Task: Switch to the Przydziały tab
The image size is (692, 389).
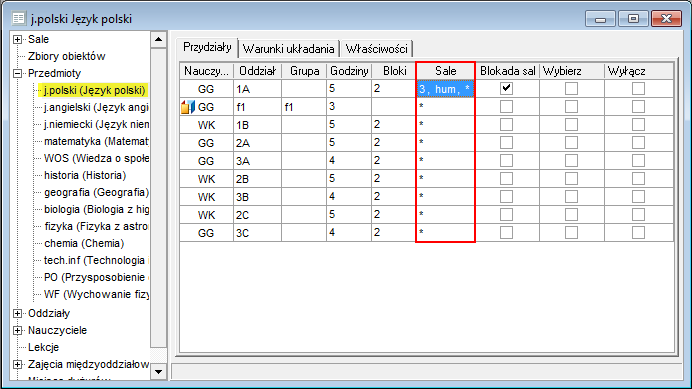Action: pyautogui.click(x=207, y=47)
